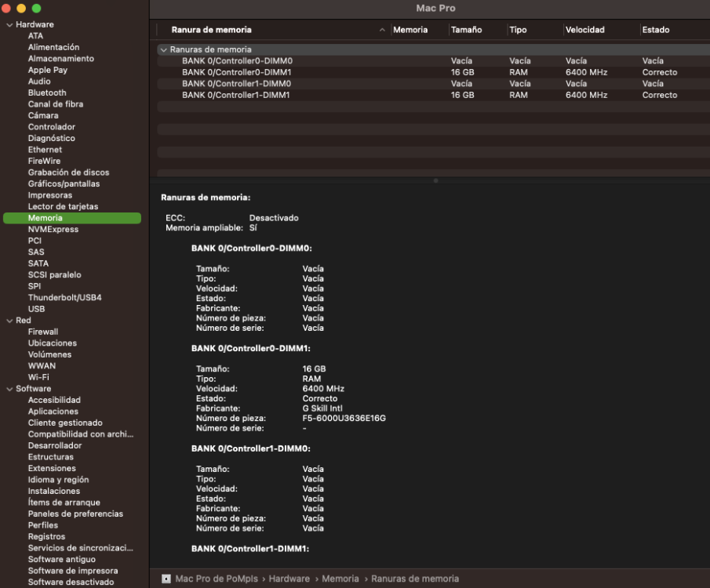710x588 pixels.
Task: Select Cámara in the sidebar
Action: [x=43, y=115]
